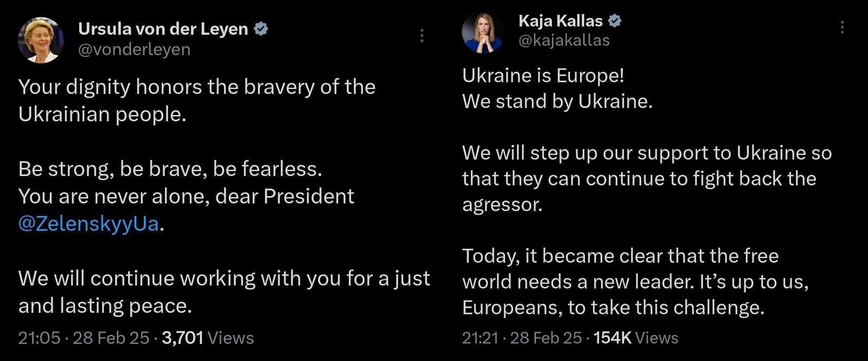Open the 21:05 · 28 Feb 25 timestamp

coord(84,338)
